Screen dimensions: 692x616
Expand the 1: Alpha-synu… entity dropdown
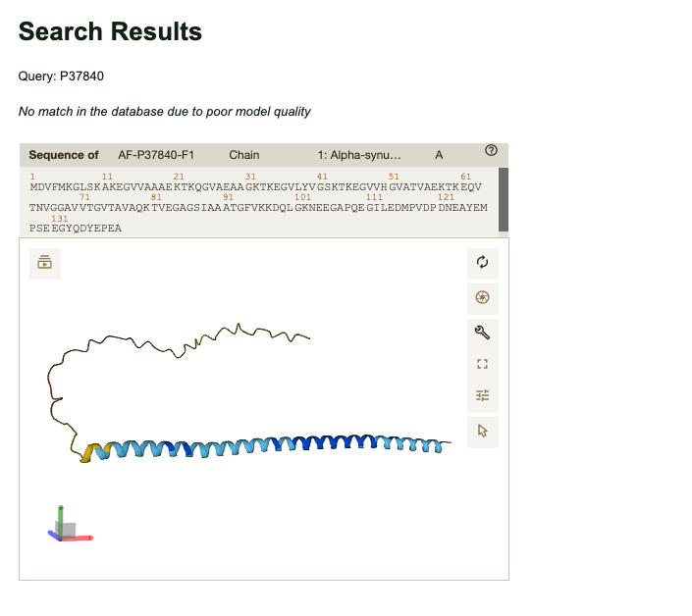point(358,155)
